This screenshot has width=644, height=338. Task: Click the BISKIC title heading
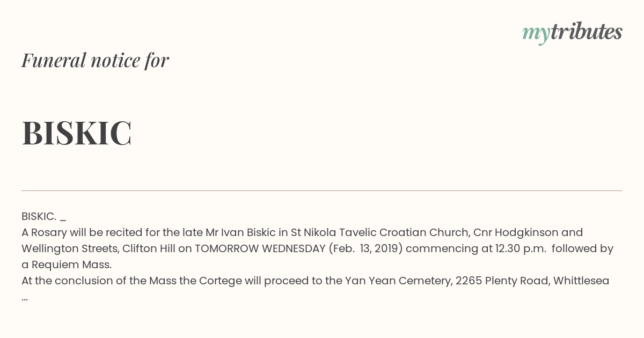point(77,133)
